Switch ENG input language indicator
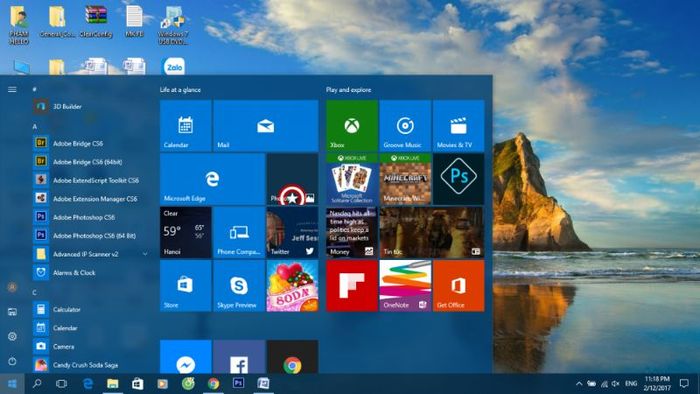 (x=631, y=383)
